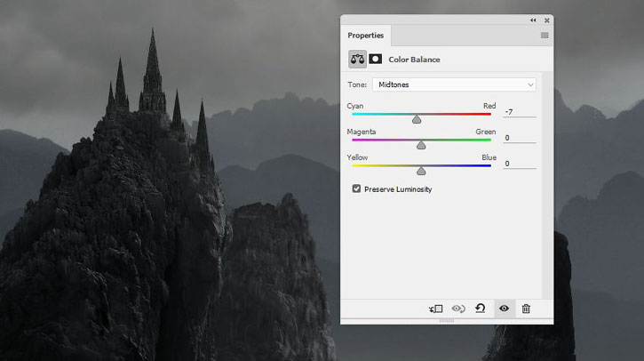Close the Properties panel
This screenshot has height=361, width=644.
pyautogui.click(x=546, y=20)
